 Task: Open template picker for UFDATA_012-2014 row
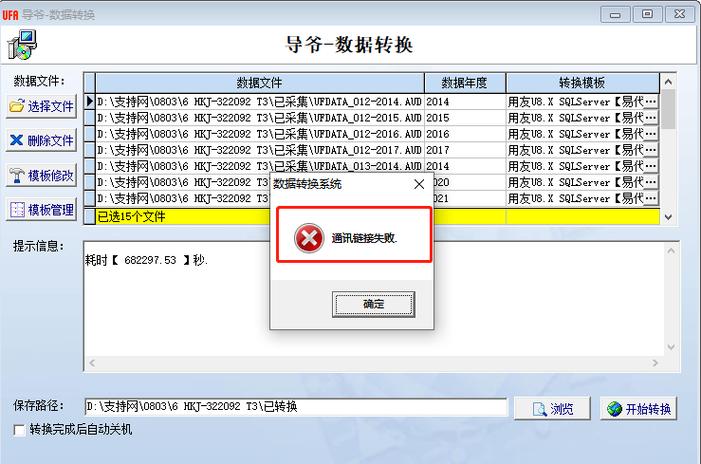click(x=651, y=102)
